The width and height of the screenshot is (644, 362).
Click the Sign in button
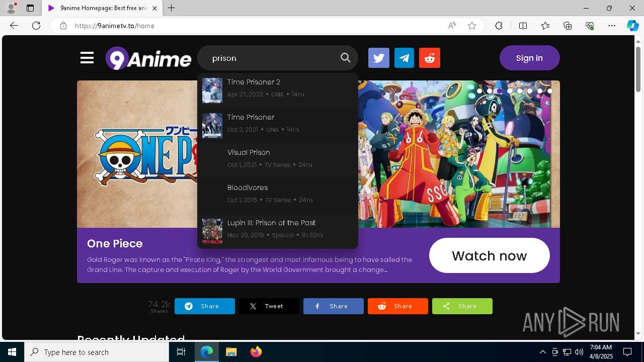tap(529, 58)
